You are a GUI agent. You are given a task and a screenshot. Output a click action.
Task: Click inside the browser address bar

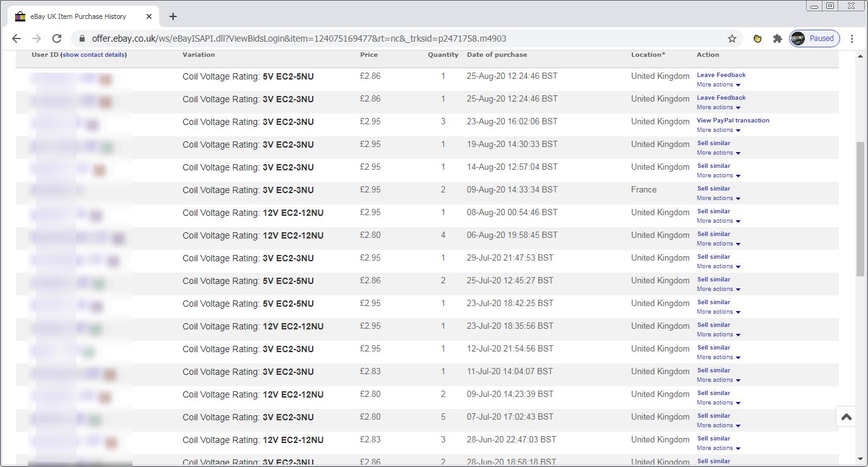tap(379, 38)
